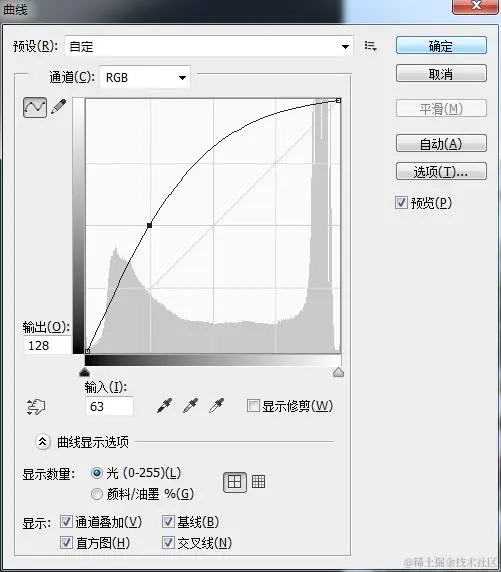The height and width of the screenshot is (572, 501).
Task: Select the bottom-left curve endpoint
Action: pyautogui.click(x=87, y=351)
